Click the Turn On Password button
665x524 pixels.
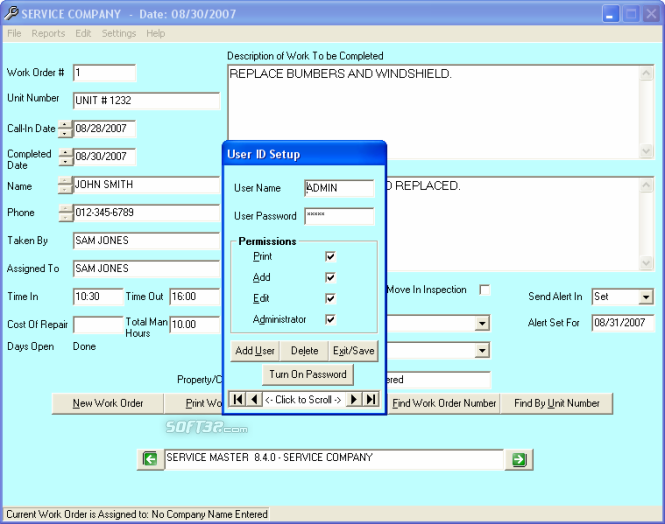308,374
